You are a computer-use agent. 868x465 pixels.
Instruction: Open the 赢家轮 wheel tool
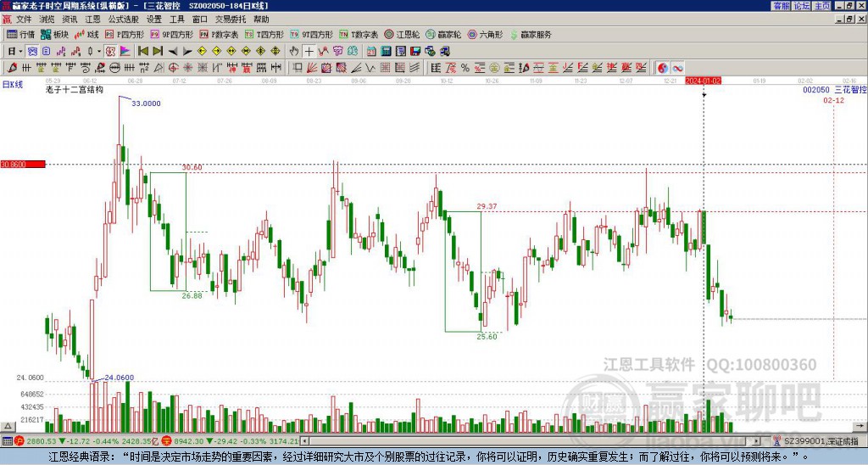pos(443,34)
